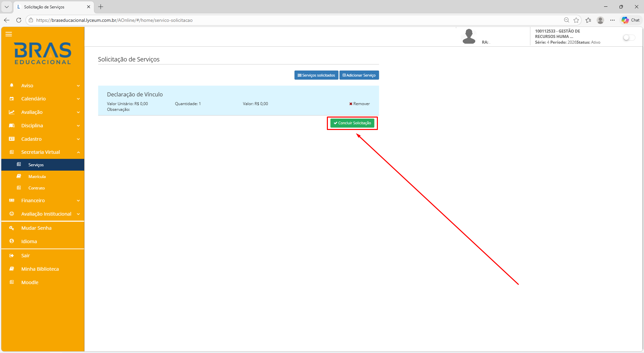Expand the Avaliação Institucional chevron
Viewport: 644px width, 353px height.
(x=78, y=214)
